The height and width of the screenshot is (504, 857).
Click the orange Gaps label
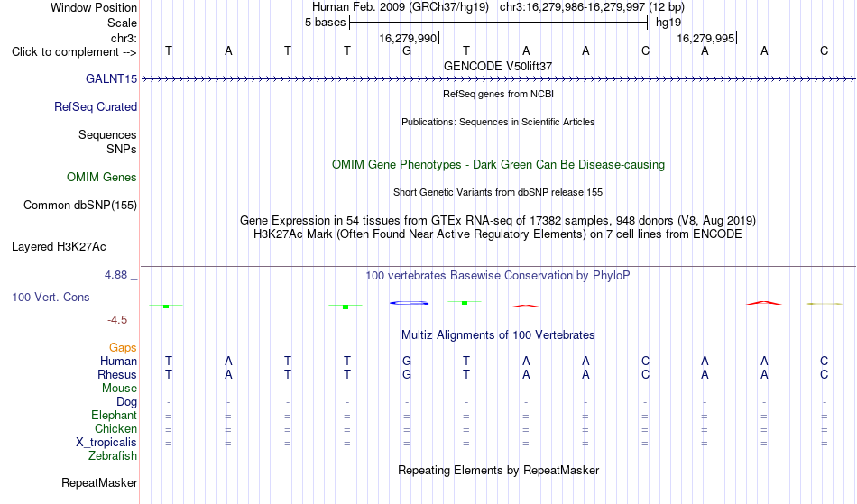point(123,347)
